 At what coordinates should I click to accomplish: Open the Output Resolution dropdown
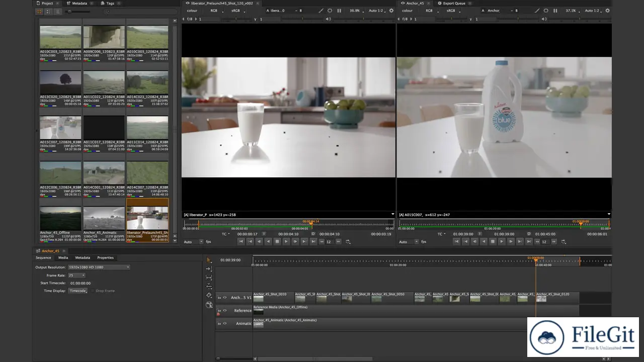[x=99, y=267]
